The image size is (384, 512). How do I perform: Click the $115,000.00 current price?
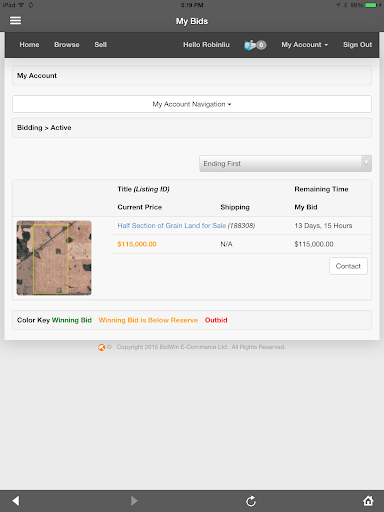137,244
